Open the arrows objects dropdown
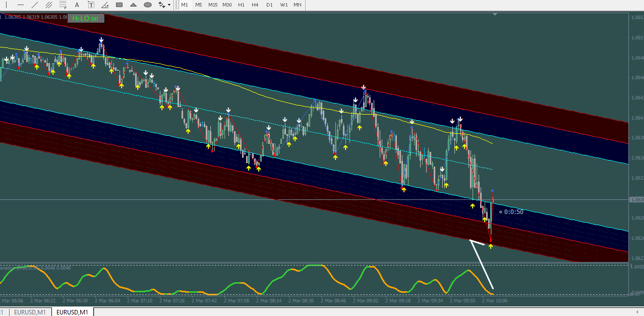This screenshot has width=644, height=316. pos(164,5)
